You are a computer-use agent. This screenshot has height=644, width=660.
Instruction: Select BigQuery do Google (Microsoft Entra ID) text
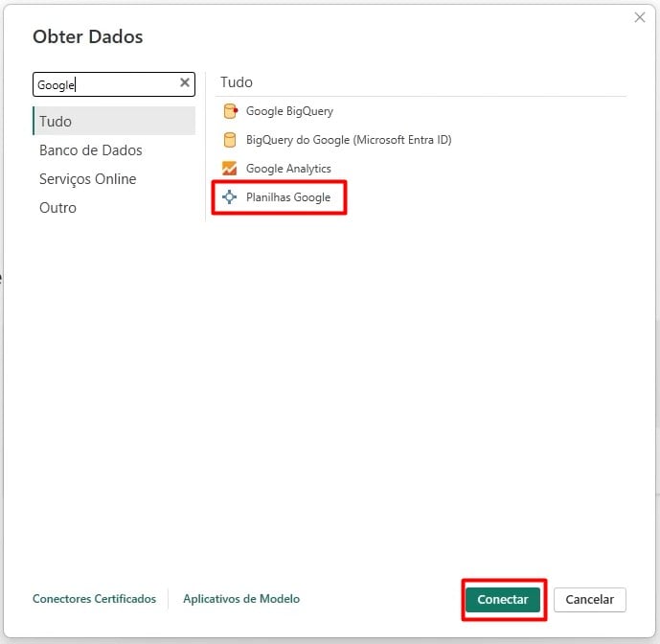pos(349,140)
